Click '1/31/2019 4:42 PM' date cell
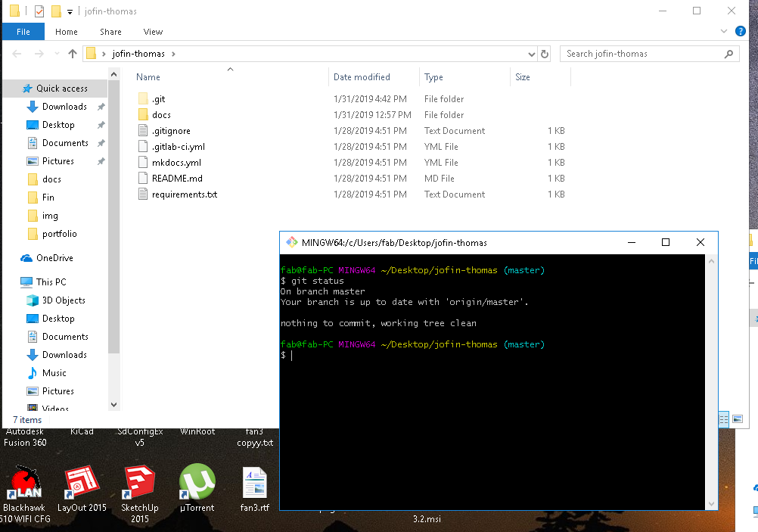 [370, 99]
